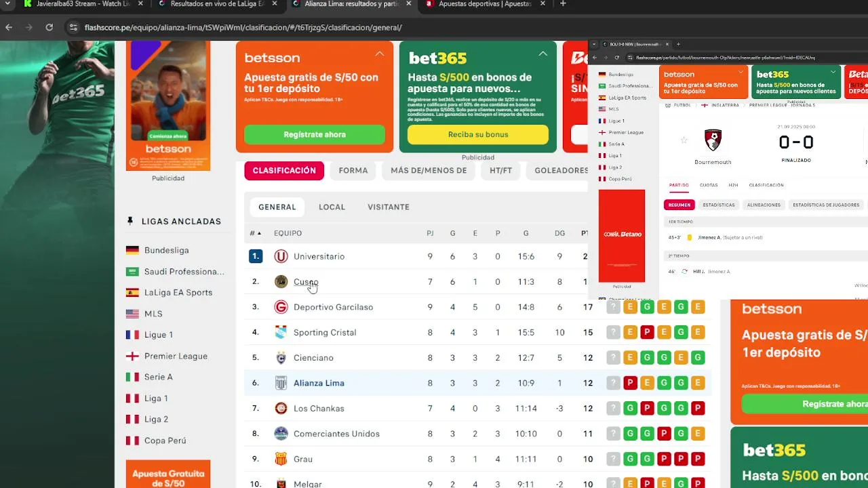This screenshot has width=868, height=488.
Task: Click the Ligue 1 French flag icon
Action: 132,335
